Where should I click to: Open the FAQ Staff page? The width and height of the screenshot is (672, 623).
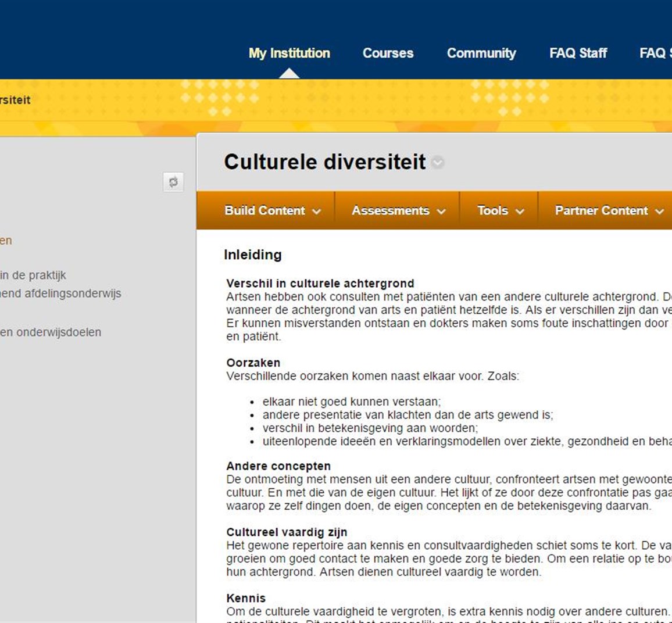coord(578,53)
